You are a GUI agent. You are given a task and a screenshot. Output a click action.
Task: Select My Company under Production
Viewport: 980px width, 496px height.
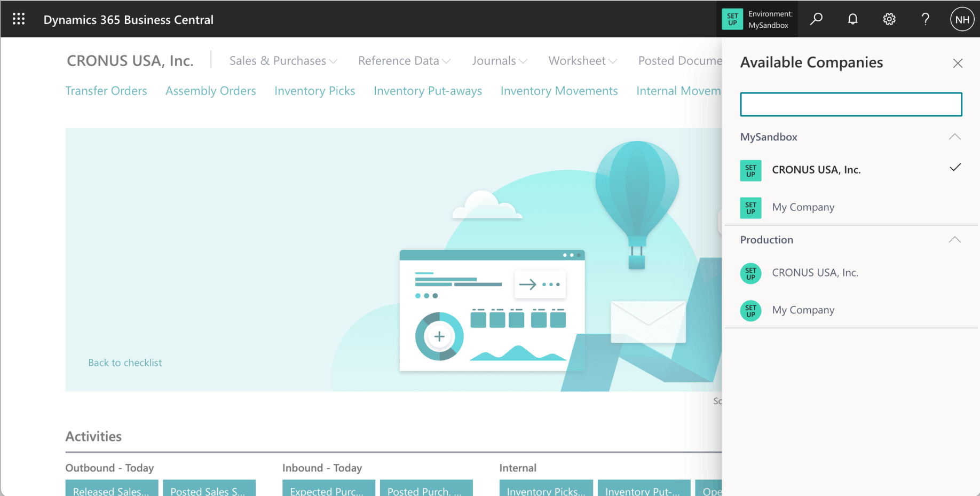coord(851,310)
